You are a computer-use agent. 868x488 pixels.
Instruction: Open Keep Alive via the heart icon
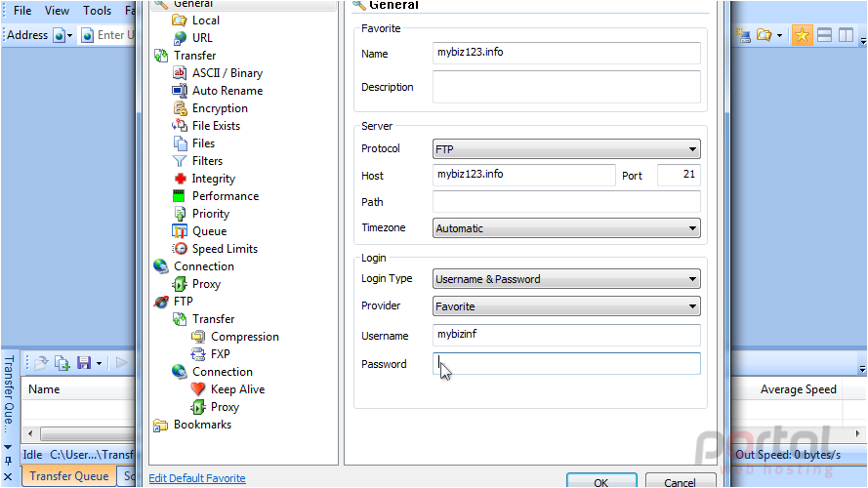(197, 389)
